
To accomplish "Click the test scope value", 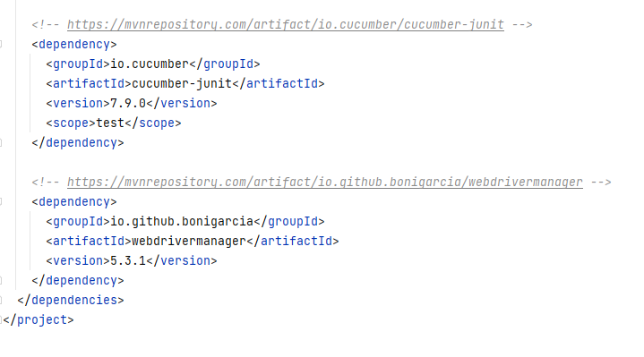I will (x=110, y=123).
